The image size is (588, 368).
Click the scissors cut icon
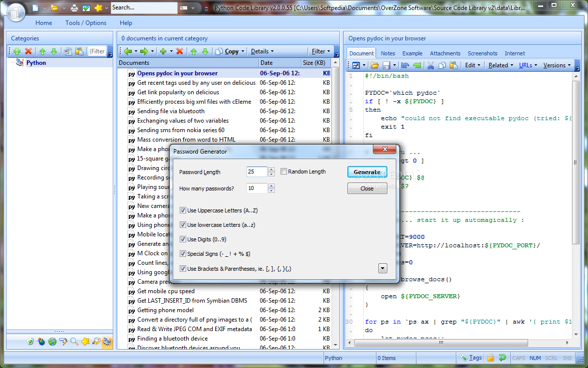tap(431, 66)
